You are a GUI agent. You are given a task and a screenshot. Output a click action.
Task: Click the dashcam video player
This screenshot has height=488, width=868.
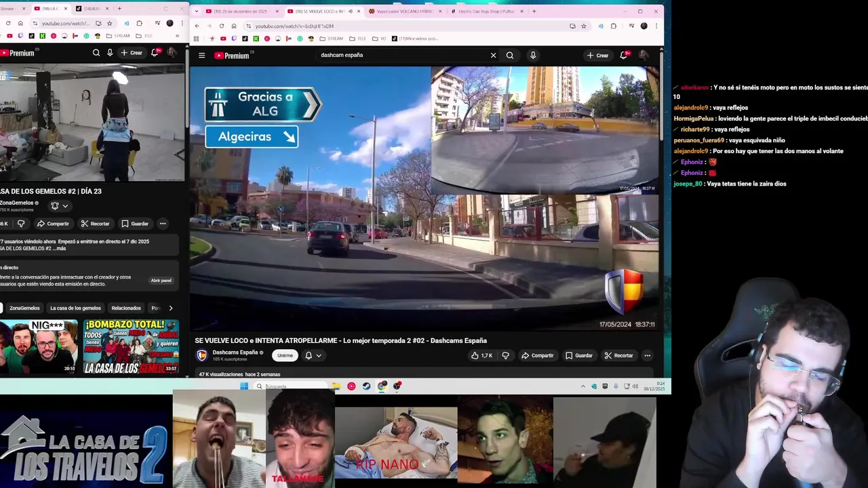(424, 198)
